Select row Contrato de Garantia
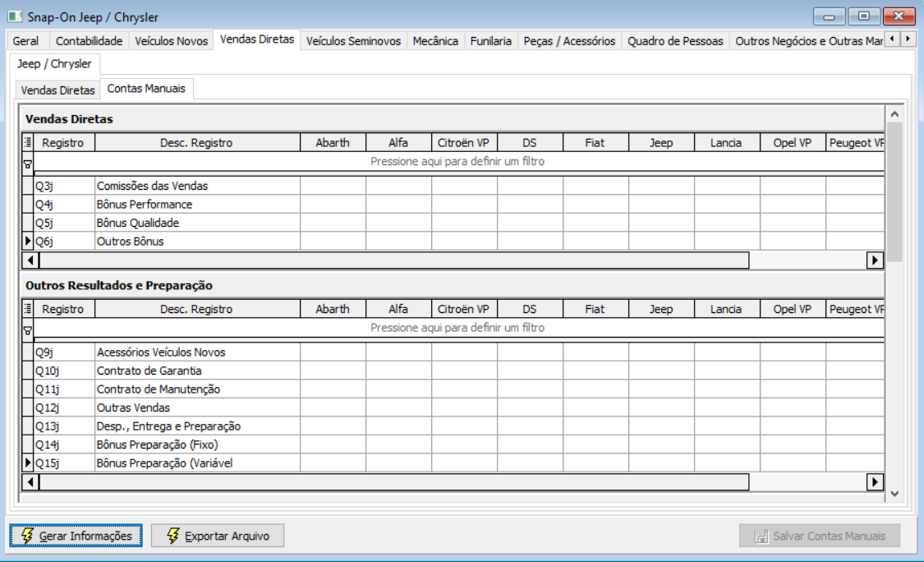Viewport: 924px width, 562px height. click(x=453, y=371)
